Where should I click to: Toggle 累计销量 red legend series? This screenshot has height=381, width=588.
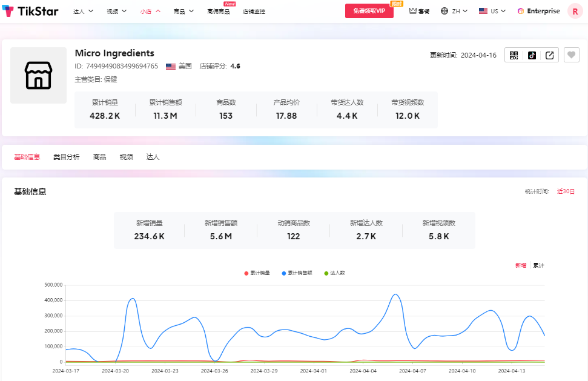(257, 273)
